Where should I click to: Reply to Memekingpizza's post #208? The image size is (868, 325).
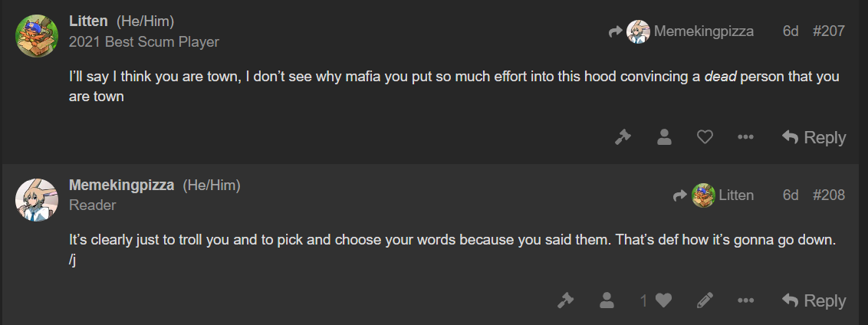(814, 300)
